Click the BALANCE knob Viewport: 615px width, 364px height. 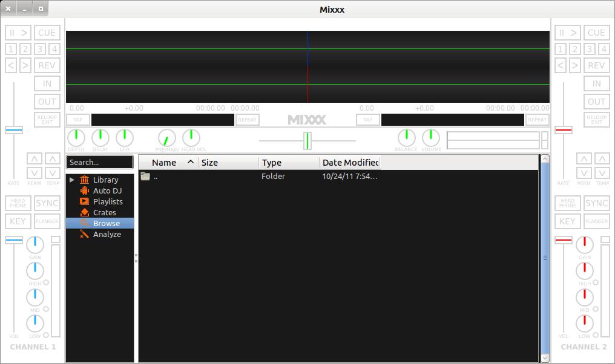pyautogui.click(x=407, y=137)
